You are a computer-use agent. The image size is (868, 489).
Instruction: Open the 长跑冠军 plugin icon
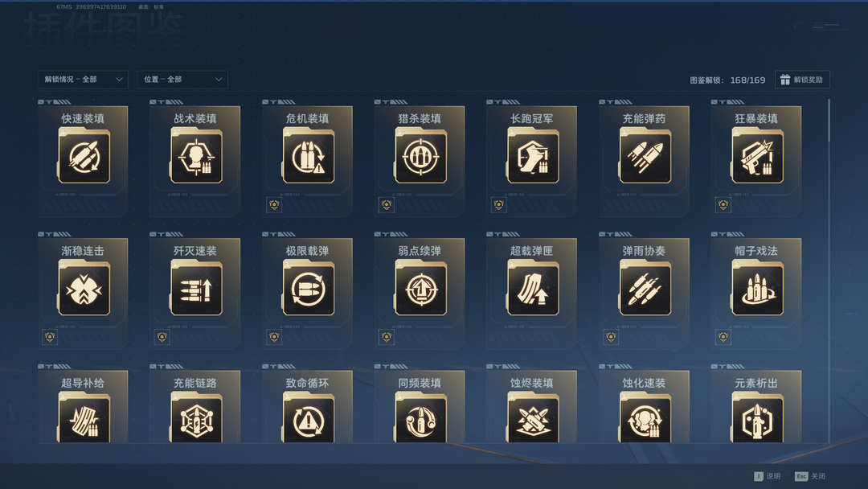(x=533, y=157)
